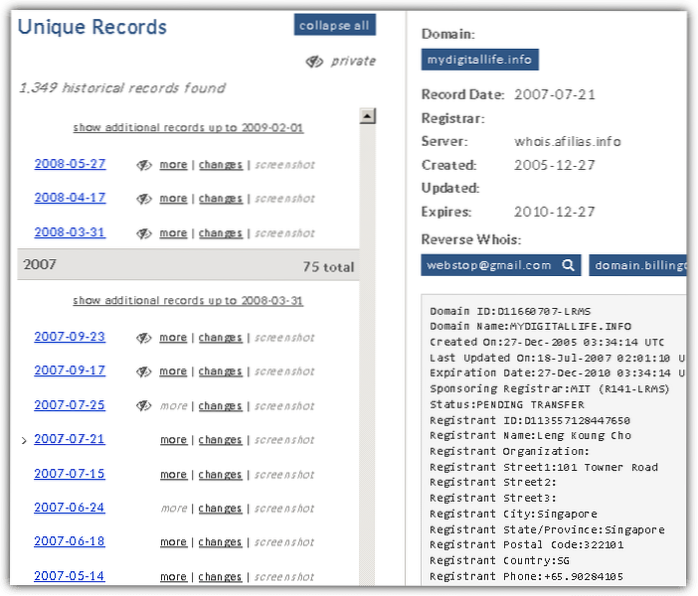
Task: View changes for the 2007-07-15 record
Action: point(220,475)
